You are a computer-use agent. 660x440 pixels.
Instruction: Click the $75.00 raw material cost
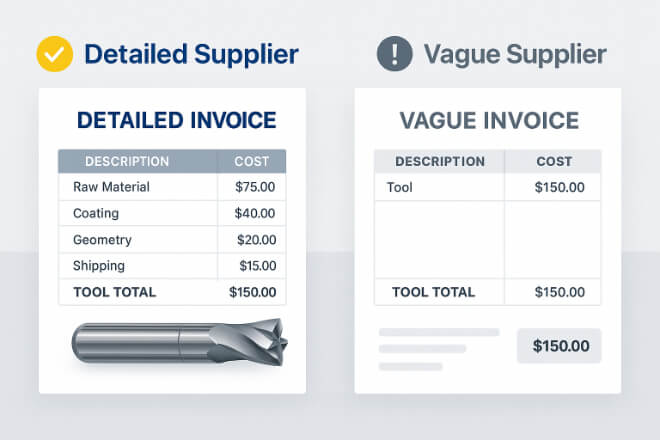[255, 187]
